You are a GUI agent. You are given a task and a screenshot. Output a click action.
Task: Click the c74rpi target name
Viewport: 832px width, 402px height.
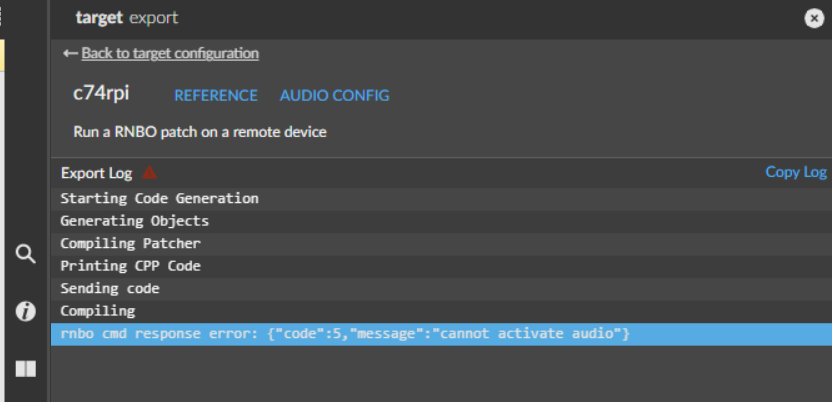pyautogui.click(x=101, y=93)
